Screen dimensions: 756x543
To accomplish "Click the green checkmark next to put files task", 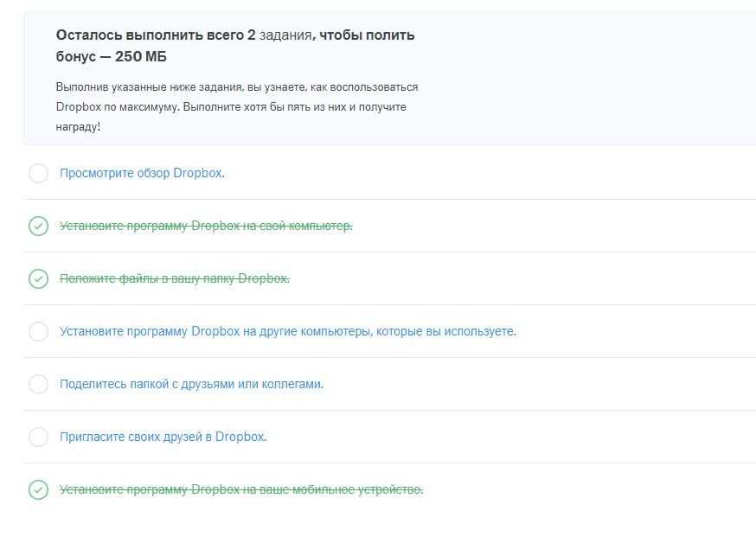I will [x=38, y=278].
